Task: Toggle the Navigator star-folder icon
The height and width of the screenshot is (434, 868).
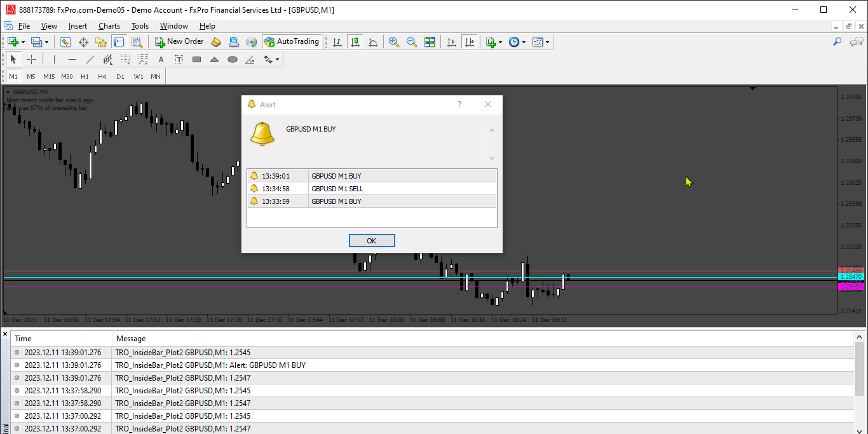Action: click(101, 42)
